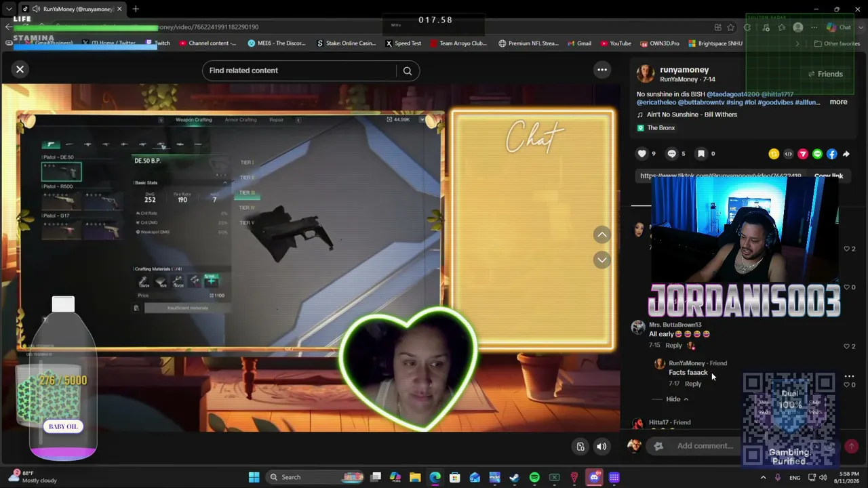Open The Bronx location link
Screen dimensions: 868x488
pyautogui.click(x=660, y=128)
